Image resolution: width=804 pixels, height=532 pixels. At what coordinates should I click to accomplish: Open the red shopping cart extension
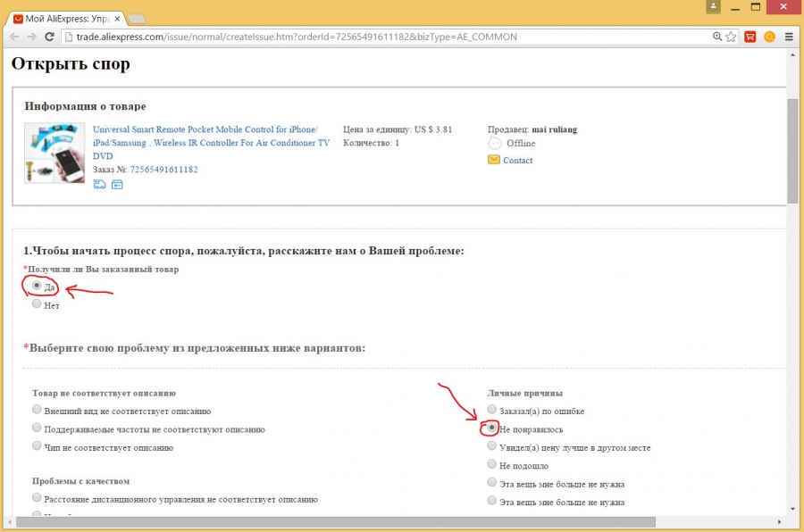pos(750,37)
